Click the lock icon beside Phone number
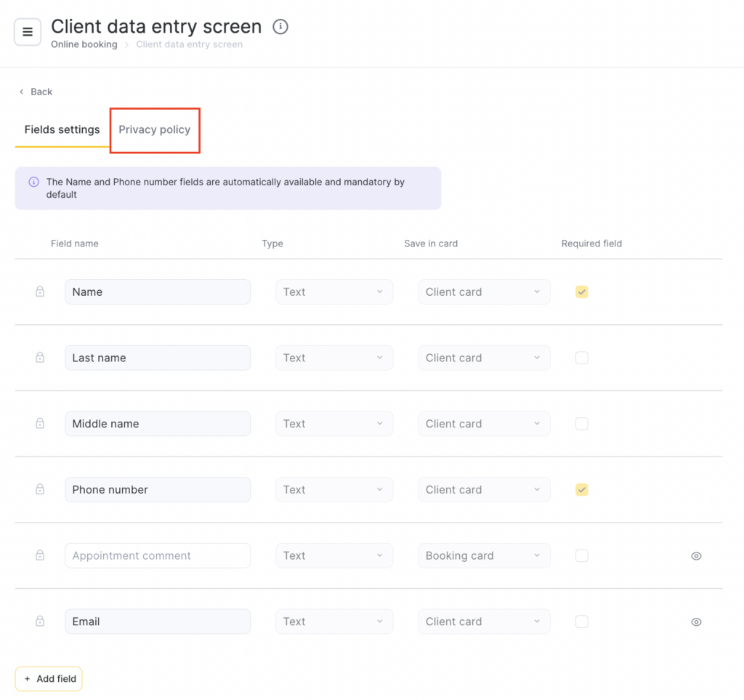Image resolution: width=744 pixels, height=700 pixels. [40, 490]
